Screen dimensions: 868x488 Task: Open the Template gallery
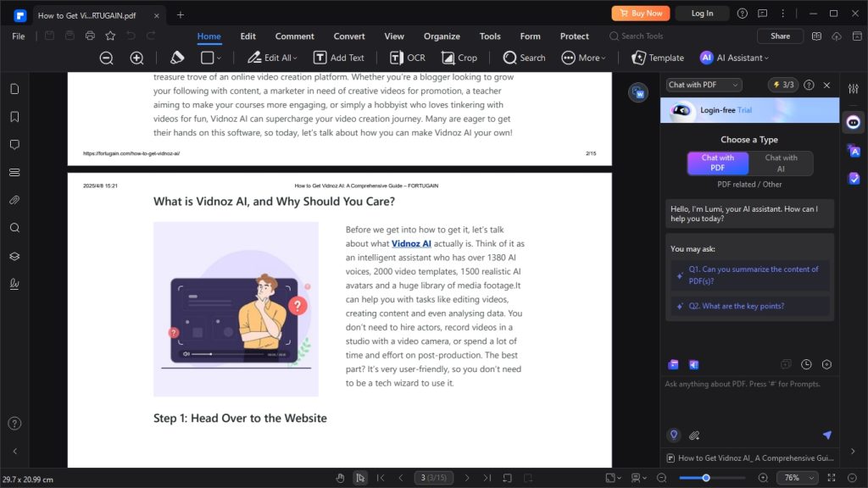[658, 58]
